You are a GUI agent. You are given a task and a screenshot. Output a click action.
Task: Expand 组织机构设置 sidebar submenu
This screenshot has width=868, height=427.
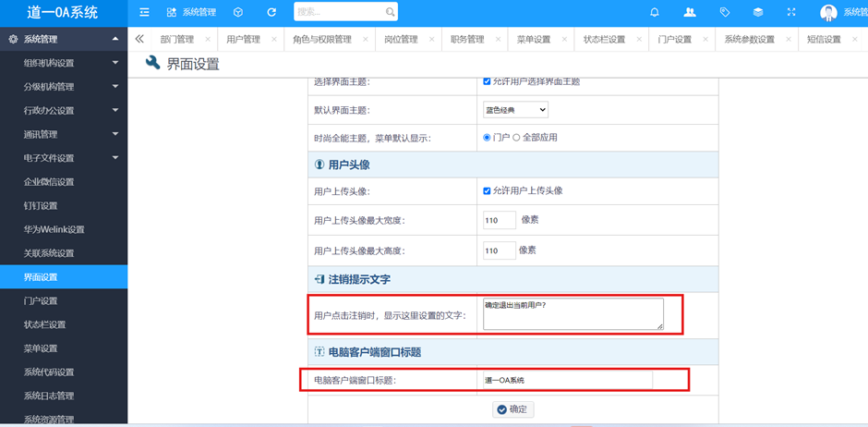pos(115,63)
